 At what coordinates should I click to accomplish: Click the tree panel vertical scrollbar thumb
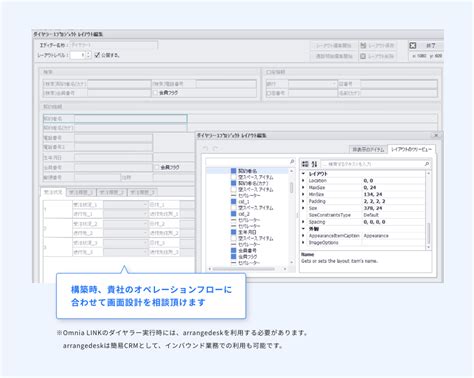(292, 187)
